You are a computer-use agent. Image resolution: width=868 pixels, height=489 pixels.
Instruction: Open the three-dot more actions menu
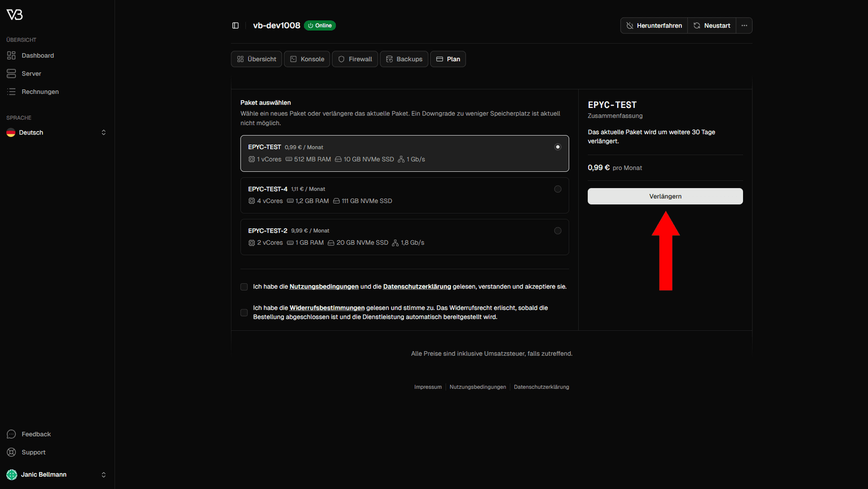[744, 25]
